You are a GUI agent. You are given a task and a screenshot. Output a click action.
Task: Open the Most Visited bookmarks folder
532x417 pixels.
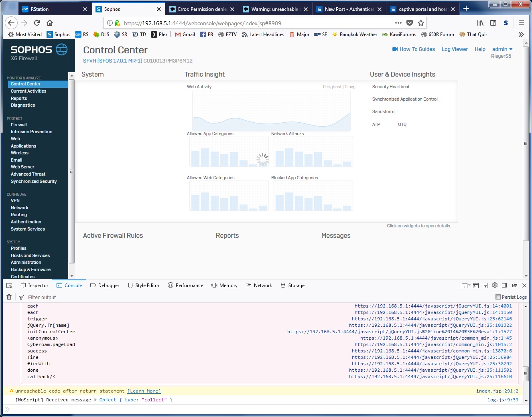(25, 34)
